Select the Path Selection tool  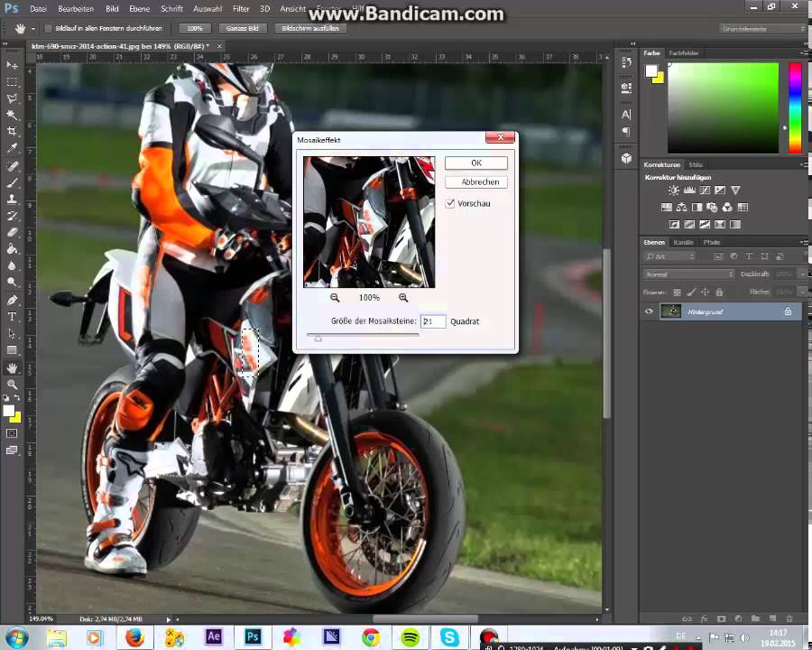12,333
